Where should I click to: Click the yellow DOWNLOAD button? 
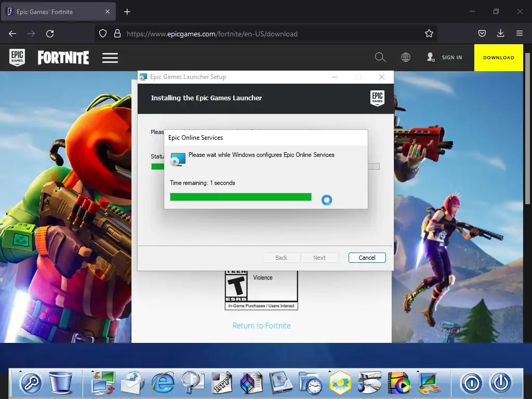click(498, 58)
